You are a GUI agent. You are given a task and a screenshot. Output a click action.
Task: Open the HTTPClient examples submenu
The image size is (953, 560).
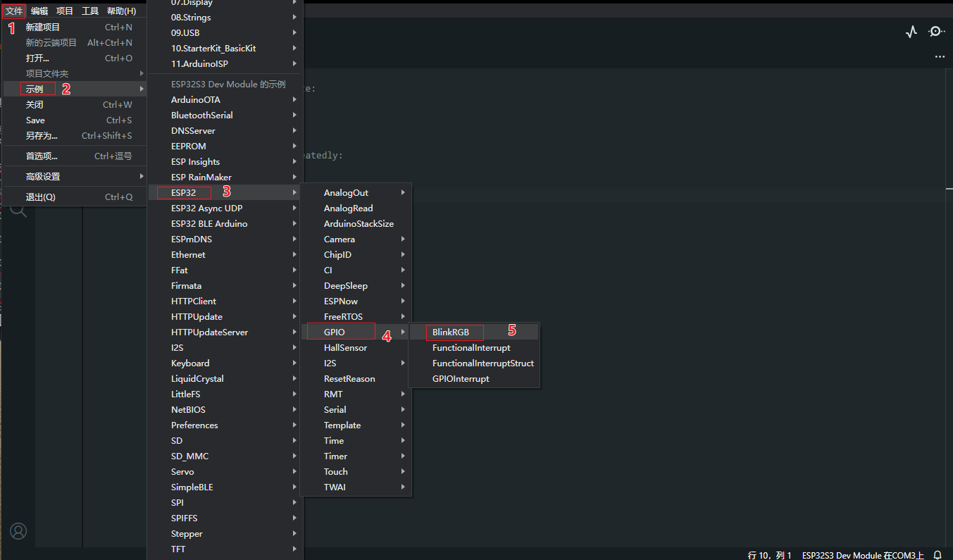coord(225,301)
